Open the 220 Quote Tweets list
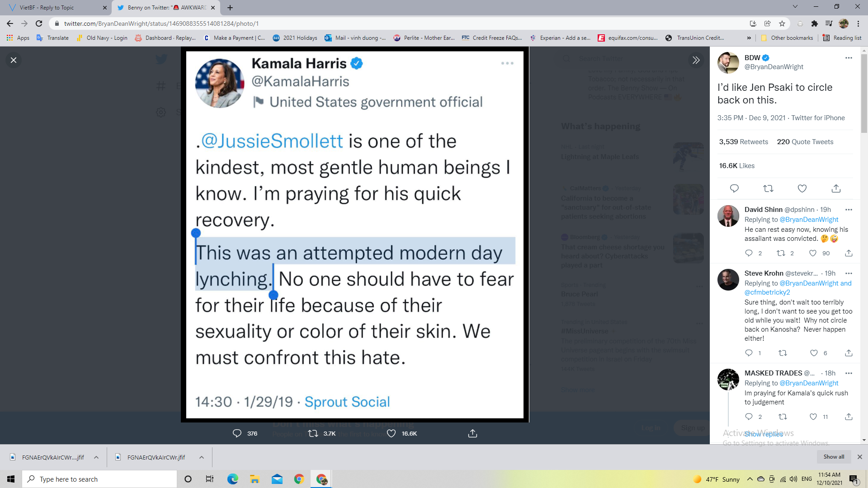Viewport: 868px width, 488px height. point(805,142)
